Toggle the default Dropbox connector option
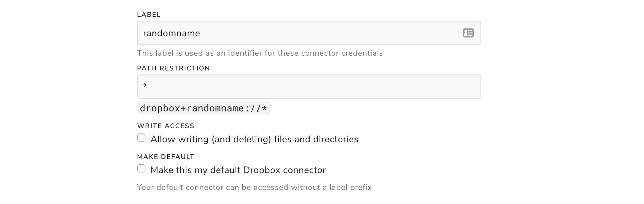This screenshot has width=644, height=204. pos(141,169)
